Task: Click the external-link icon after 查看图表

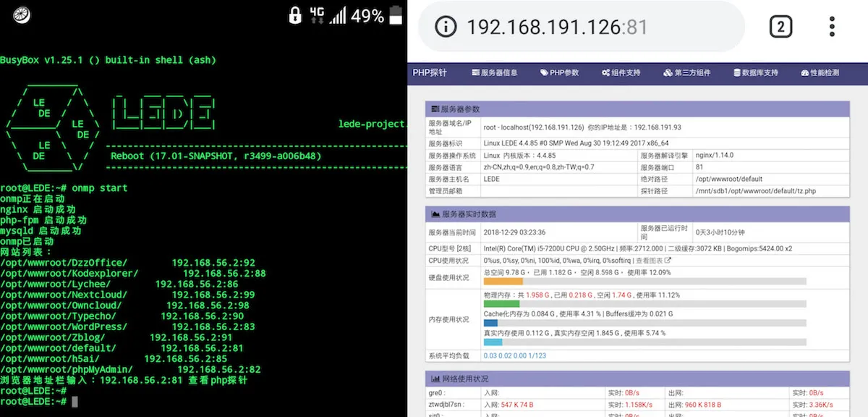Action: (x=668, y=260)
